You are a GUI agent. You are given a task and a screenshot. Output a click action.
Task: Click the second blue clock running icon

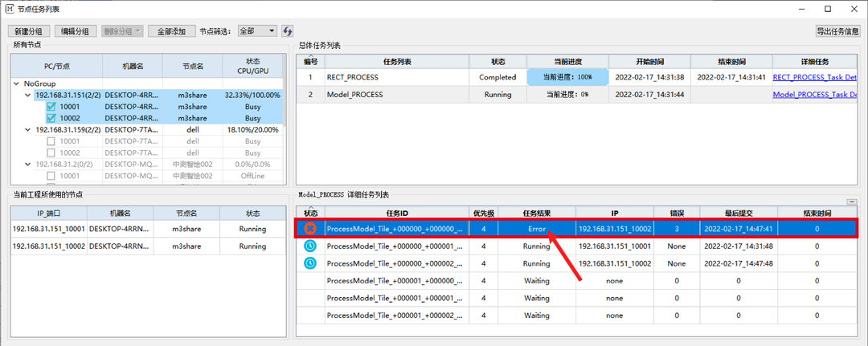click(x=309, y=263)
